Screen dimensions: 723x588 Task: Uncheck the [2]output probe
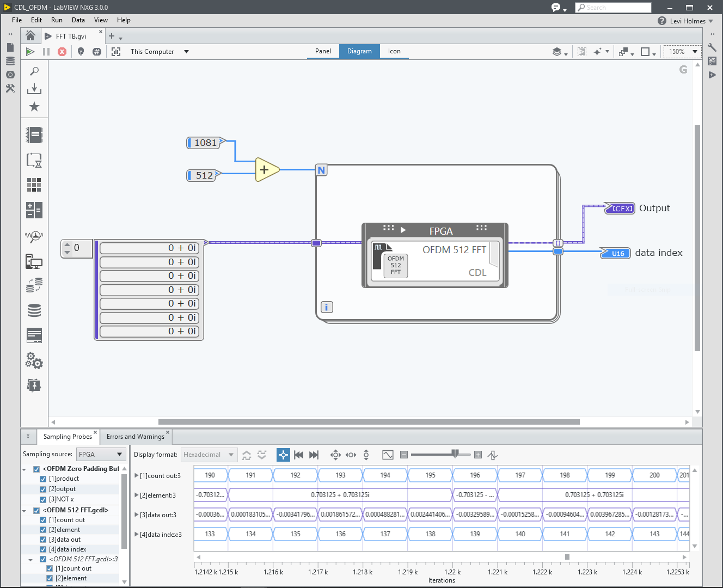43,489
